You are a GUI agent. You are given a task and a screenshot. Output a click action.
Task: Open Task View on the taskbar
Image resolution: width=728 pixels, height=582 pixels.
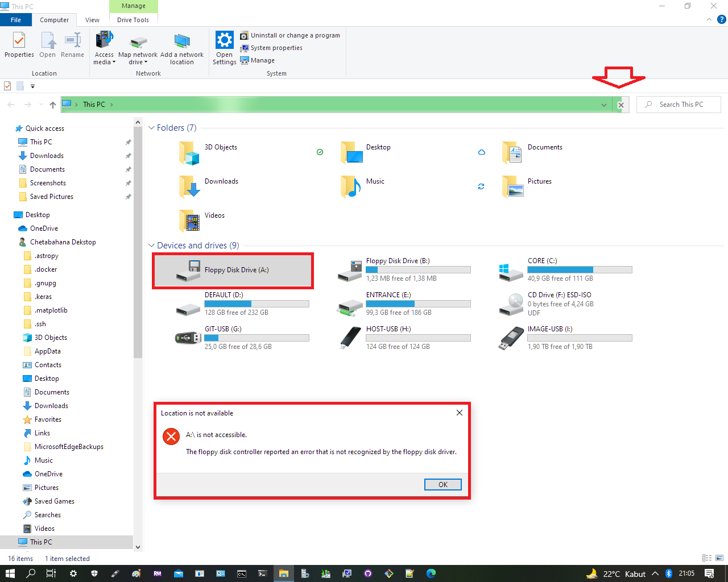pos(51,573)
